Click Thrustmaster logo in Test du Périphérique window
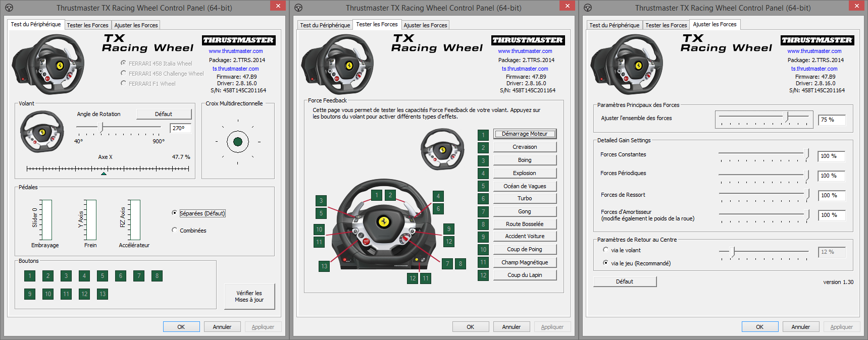Viewport: 868px width, 340px height. [239, 40]
